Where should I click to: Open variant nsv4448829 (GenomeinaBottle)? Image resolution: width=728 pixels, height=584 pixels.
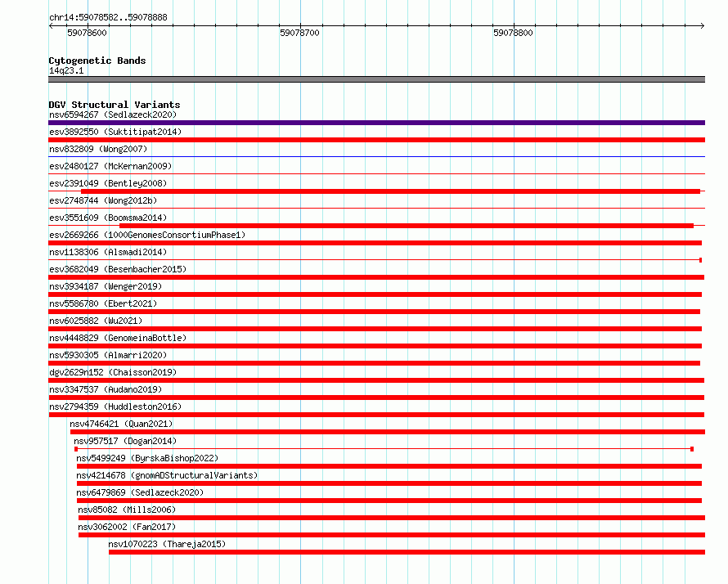point(118,338)
